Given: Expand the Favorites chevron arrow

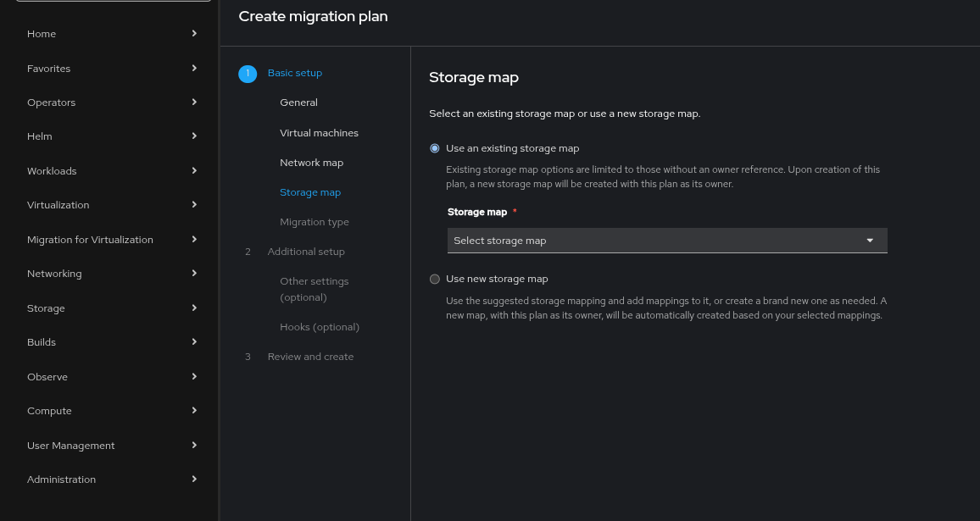Looking at the screenshot, I should click(x=194, y=68).
